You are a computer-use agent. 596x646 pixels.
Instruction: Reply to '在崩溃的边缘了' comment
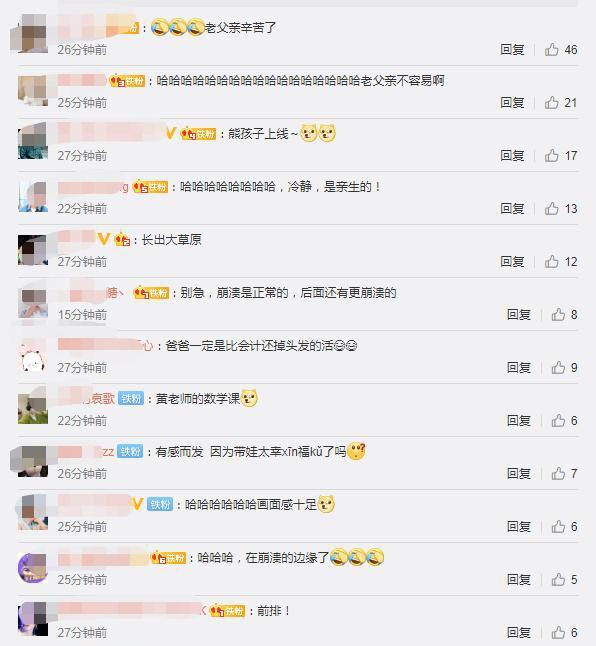(x=519, y=580)
